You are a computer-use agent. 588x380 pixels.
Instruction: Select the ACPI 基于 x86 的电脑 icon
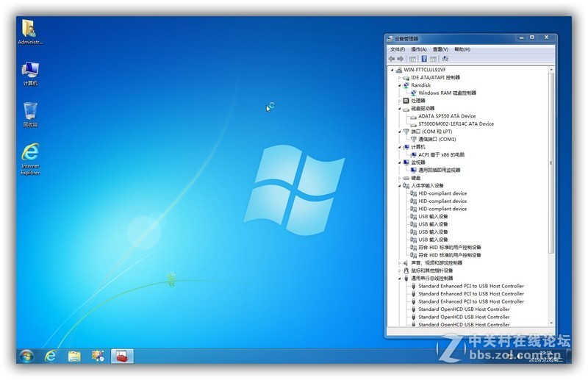coord(413,154)
